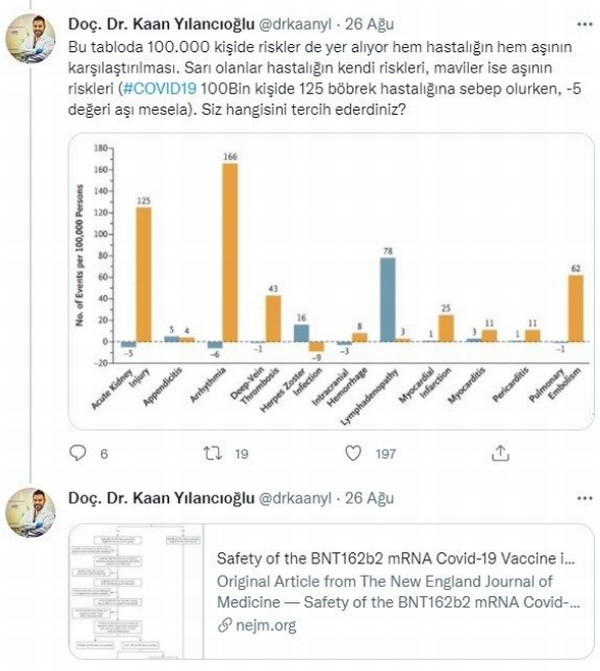The image size is (600, 671).
Task: Open the nejm.org link
Action: click(266, 625)
